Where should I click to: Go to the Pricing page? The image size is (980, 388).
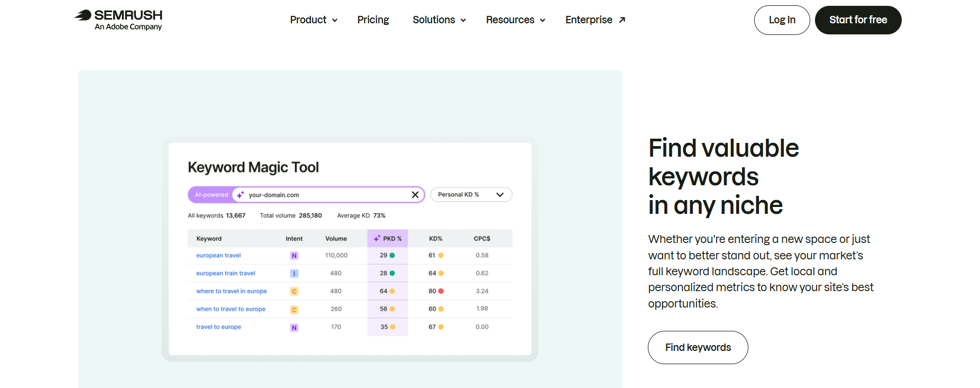(373, 20)
